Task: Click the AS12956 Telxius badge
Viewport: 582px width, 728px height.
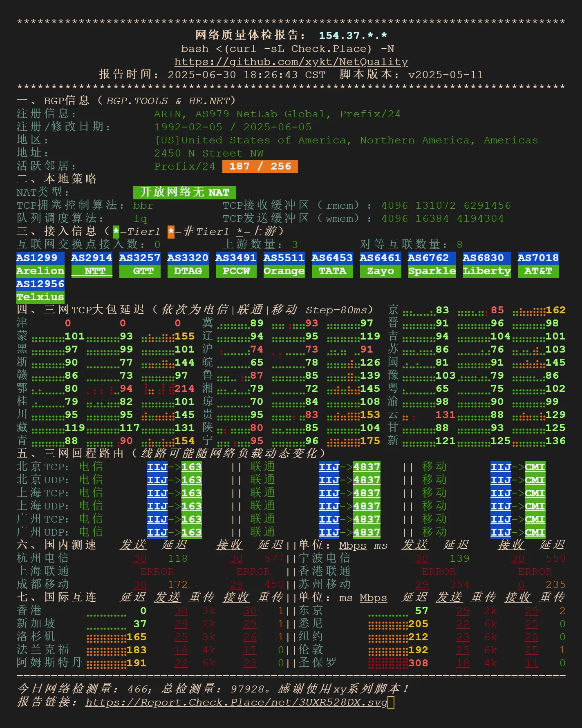Action: click(40, 290)
